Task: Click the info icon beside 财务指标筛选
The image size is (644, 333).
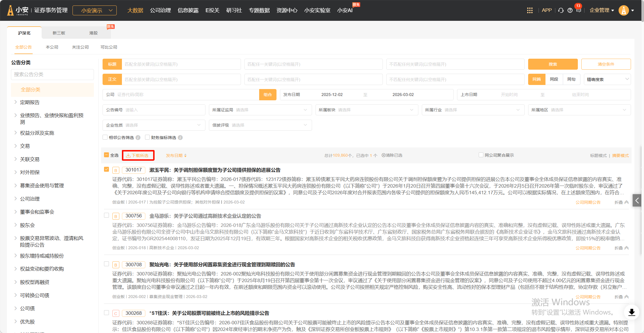Action: pos(180,138)
